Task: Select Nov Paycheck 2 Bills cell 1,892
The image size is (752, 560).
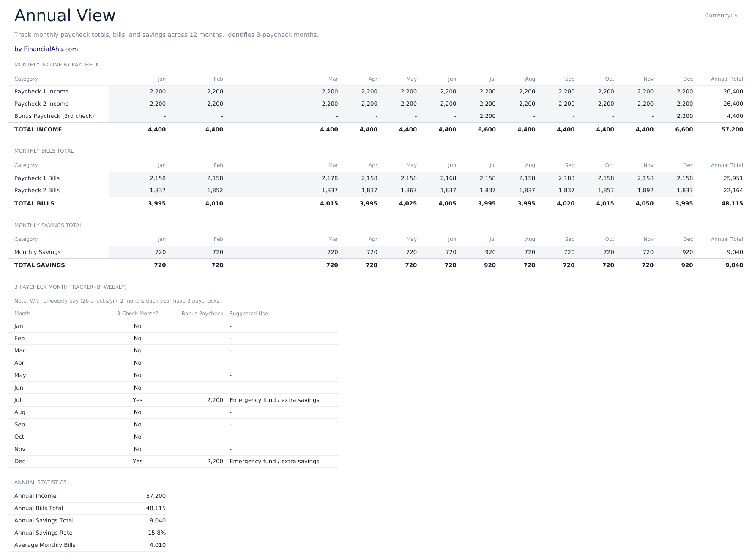Action: tap(645, 191)
